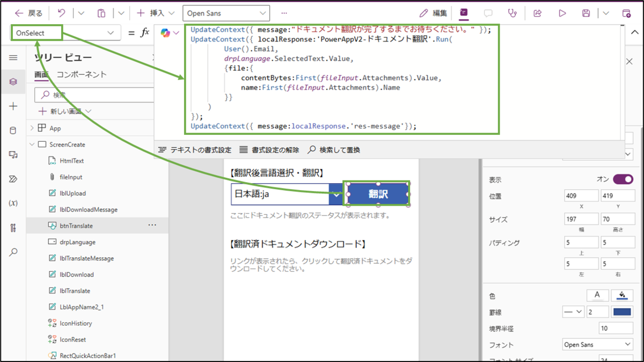Open the Power Automate icon in sidebar
This screenshot has width=644, height=362.
[13, 179]
